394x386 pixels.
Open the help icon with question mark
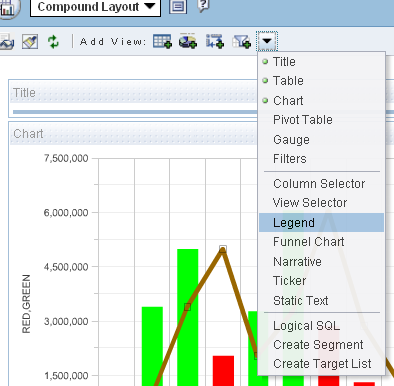203,6
